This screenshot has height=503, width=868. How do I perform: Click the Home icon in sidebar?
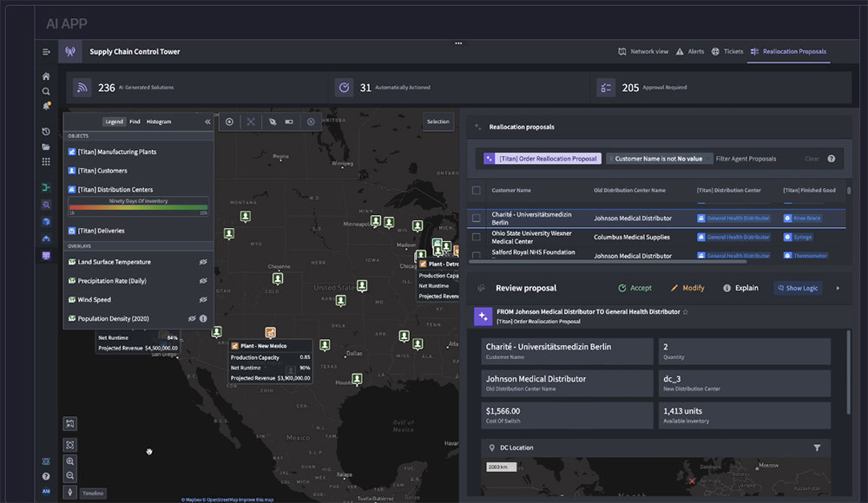click(46, 76)
